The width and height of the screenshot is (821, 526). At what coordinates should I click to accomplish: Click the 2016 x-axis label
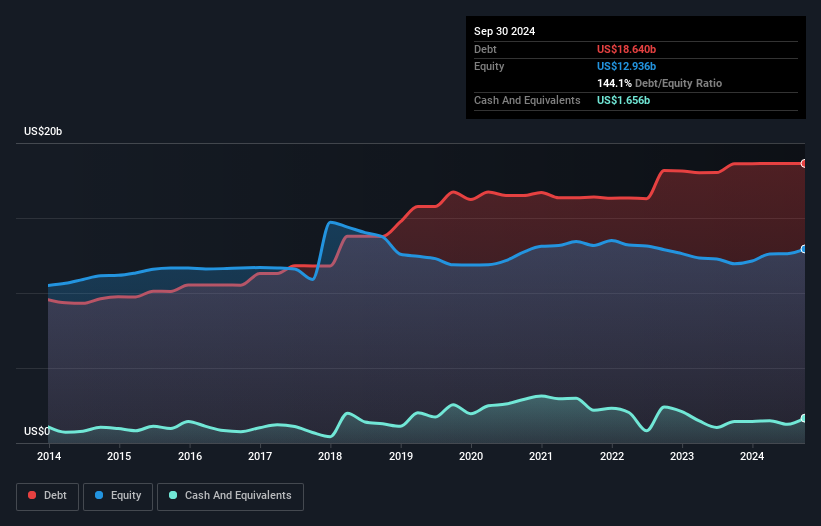tap(190, 456)
